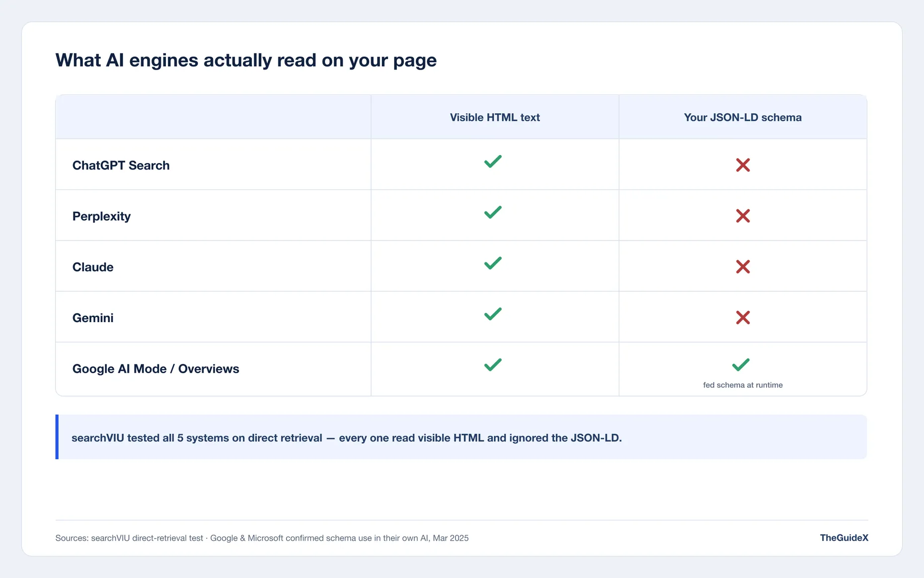Image resolution: width=924 pixels, height=578 pixels.
Task: Click the ChatGPT Search row label
Action: pyautogui.click(x=121, y=165)
